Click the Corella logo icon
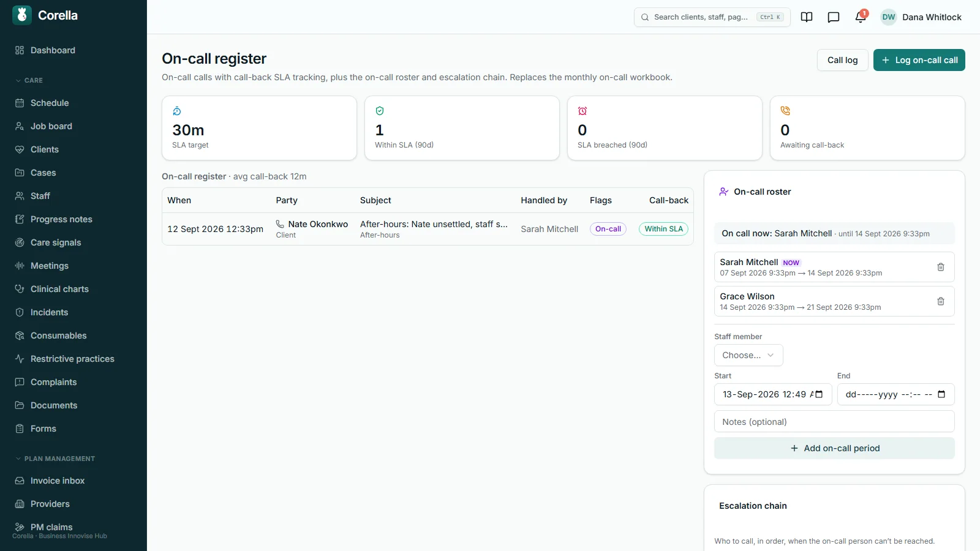980x551 pixels. 22,15
